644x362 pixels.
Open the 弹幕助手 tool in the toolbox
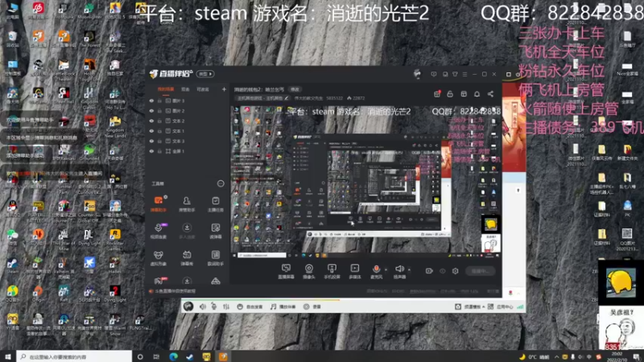pos(158,204)
